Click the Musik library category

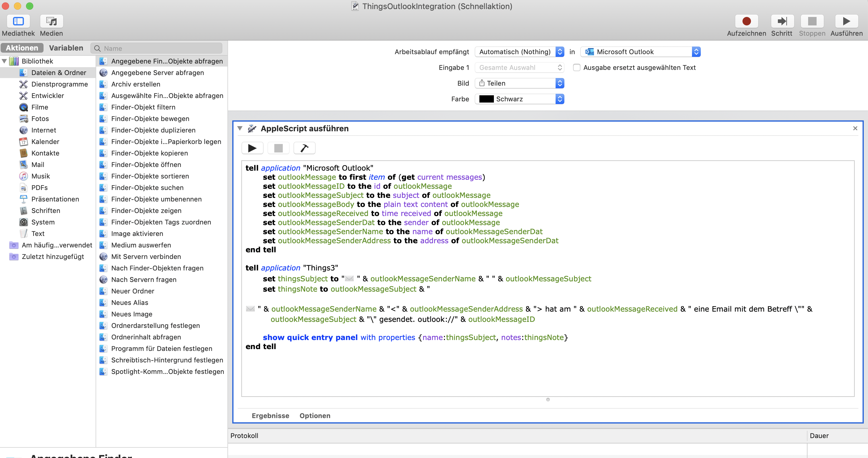pyautogui.click(x=41, y=176)
